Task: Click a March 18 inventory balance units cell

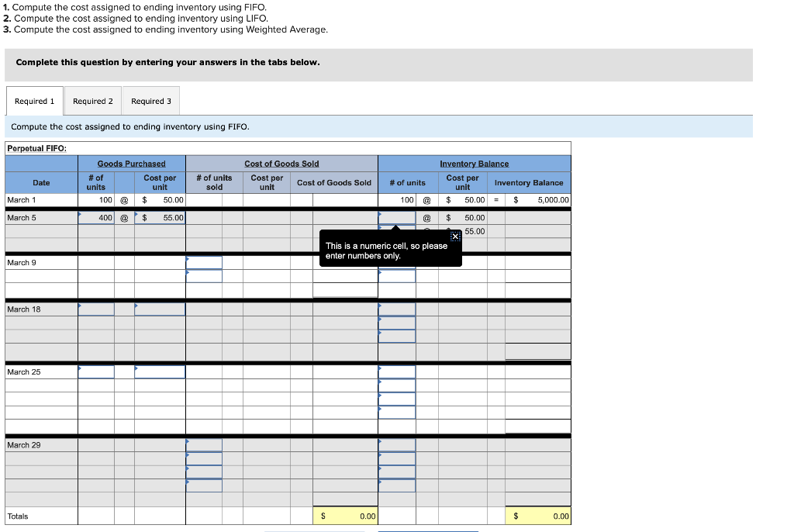Action: [397, 309]
